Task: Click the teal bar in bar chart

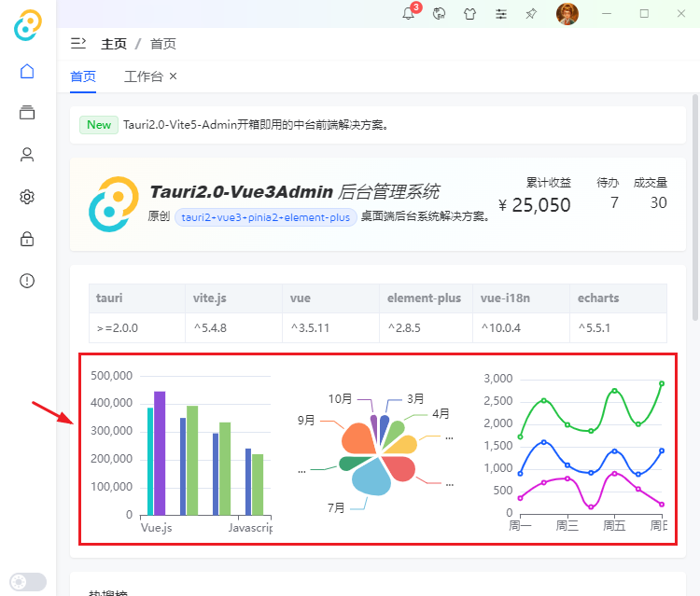Action: click(150, 462)
